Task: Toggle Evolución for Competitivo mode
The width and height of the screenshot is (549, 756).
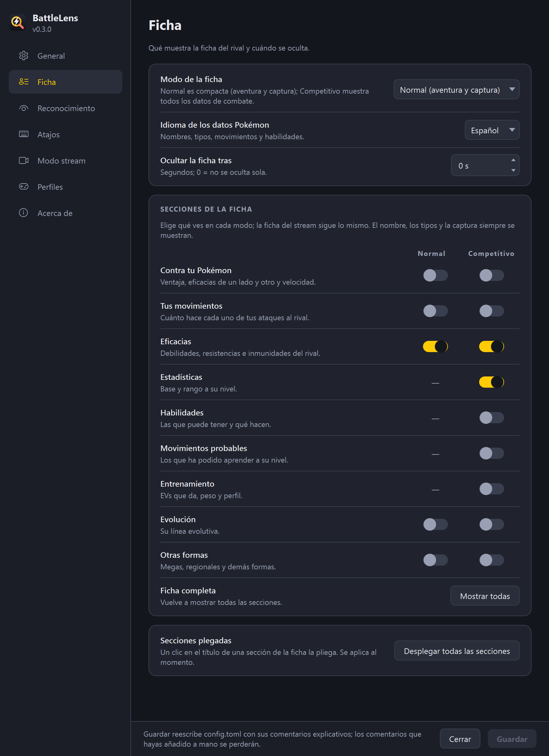Action: click(491, 524)
